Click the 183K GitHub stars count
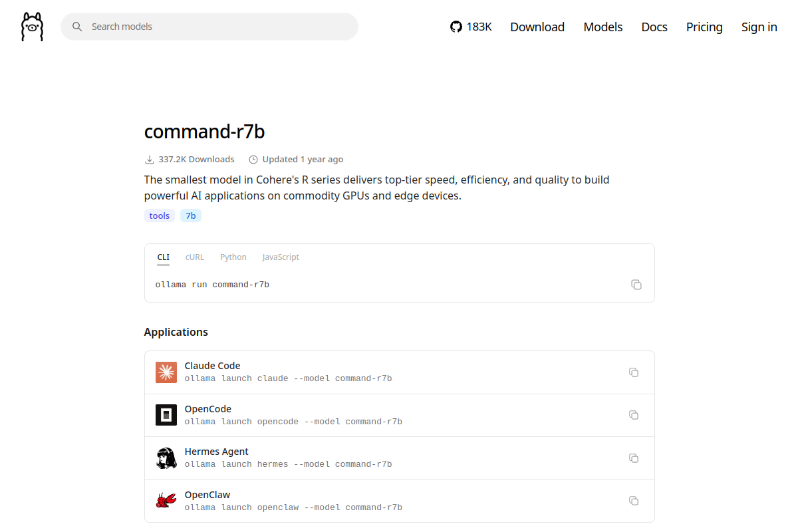The image size is (798, 532). click(479, 27)
